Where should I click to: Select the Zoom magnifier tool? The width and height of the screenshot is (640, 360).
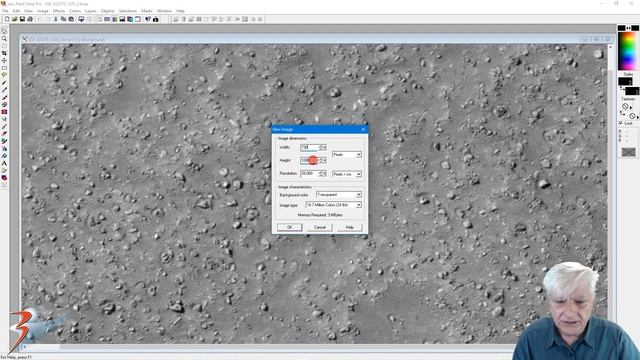[x=4, y=38]
